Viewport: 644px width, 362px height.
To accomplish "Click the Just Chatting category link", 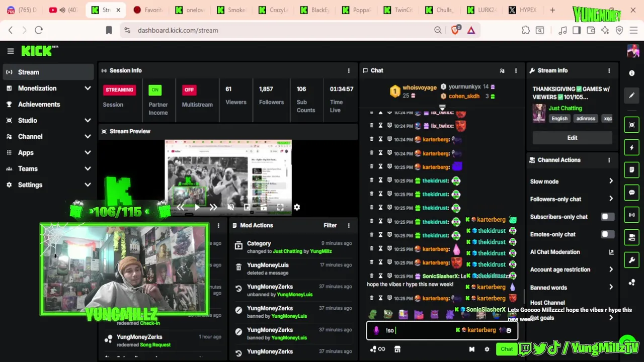I will point(565,109).
